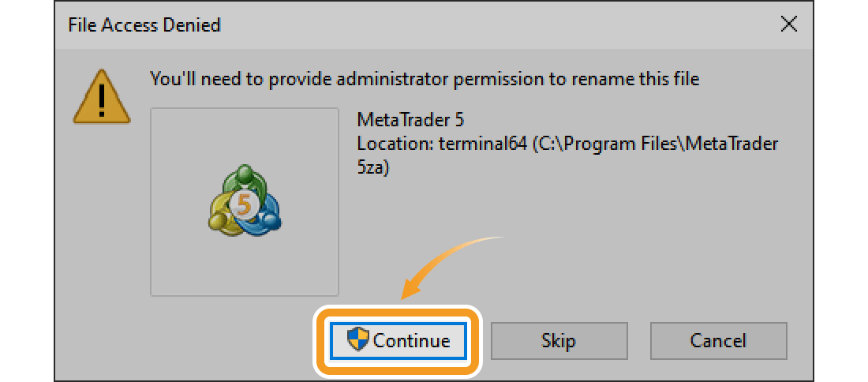Click the UAC shield icon on Continue
868x382 pixels.
358,340
